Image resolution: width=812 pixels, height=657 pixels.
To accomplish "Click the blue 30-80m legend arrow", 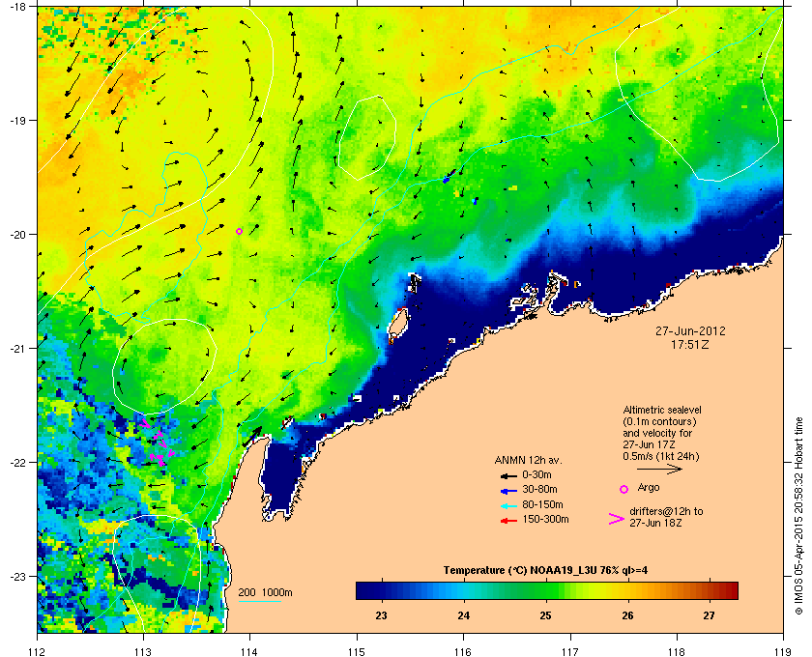I will point(508,490).
